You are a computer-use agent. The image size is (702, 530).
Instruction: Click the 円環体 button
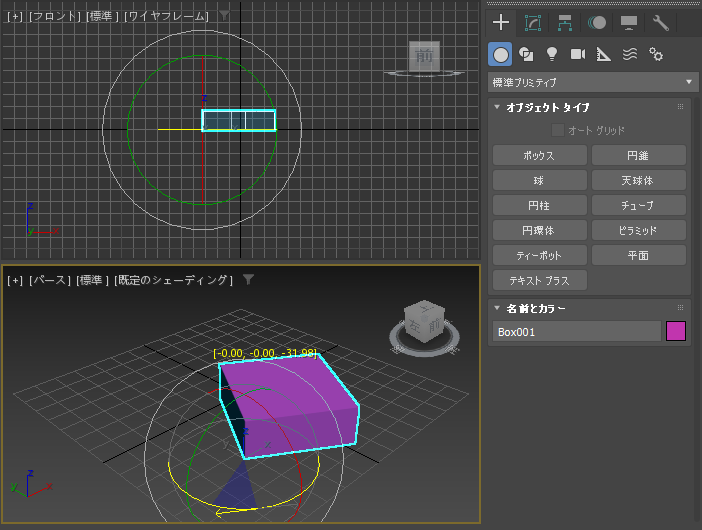click(x=539, y=231)
